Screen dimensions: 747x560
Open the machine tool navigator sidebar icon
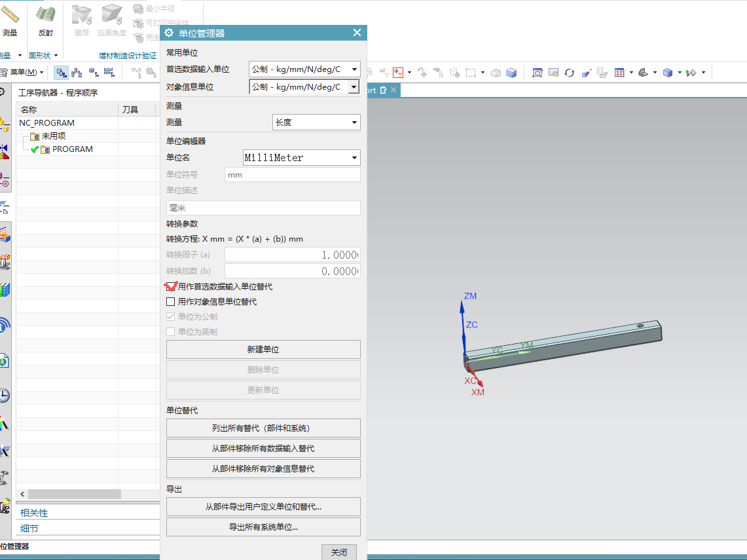pyautogui.click(x=5, y=262)
